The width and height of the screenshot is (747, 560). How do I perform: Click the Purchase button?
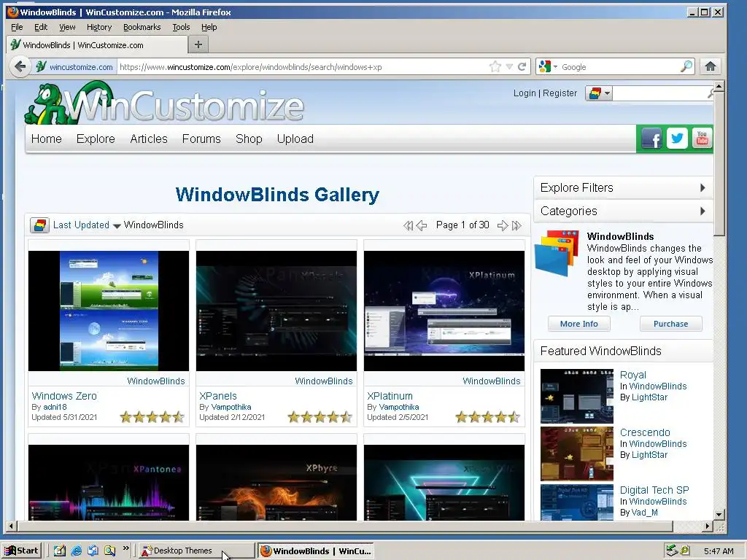[x=671, y=324]
